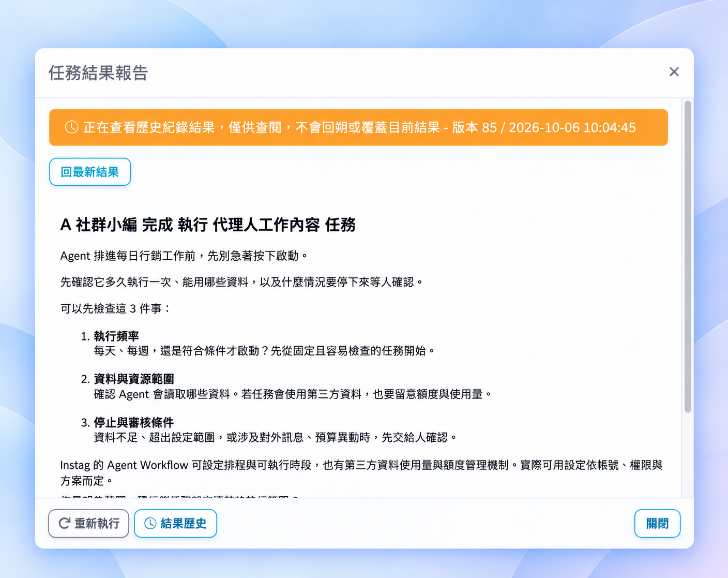Click list item heading 執行頻率

(x=116, y=336)
